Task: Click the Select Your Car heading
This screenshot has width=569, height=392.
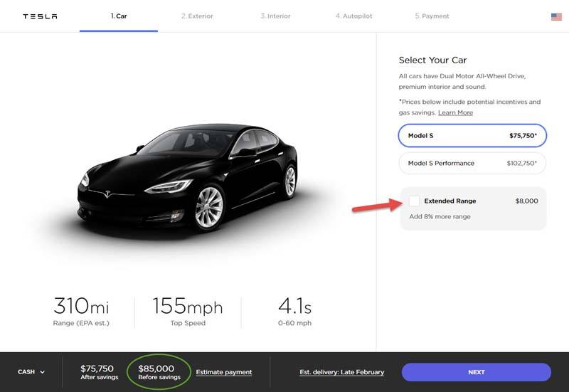Action: (x=432, y=60)
